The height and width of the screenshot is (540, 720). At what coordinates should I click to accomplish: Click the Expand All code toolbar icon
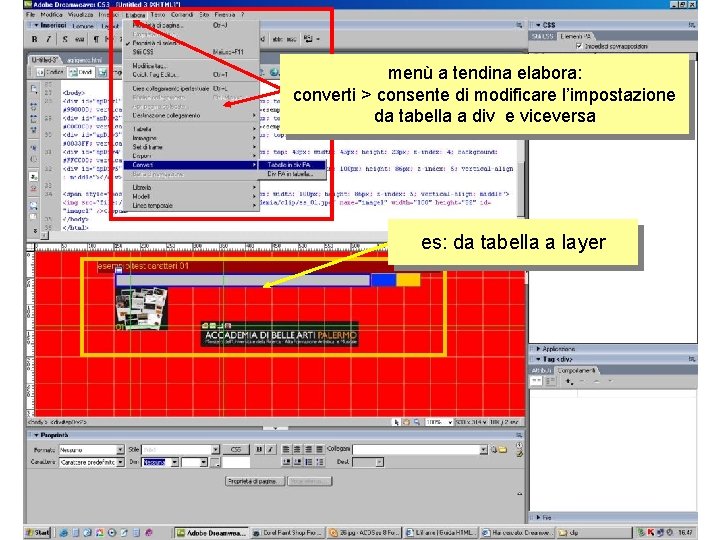[34, 130]
